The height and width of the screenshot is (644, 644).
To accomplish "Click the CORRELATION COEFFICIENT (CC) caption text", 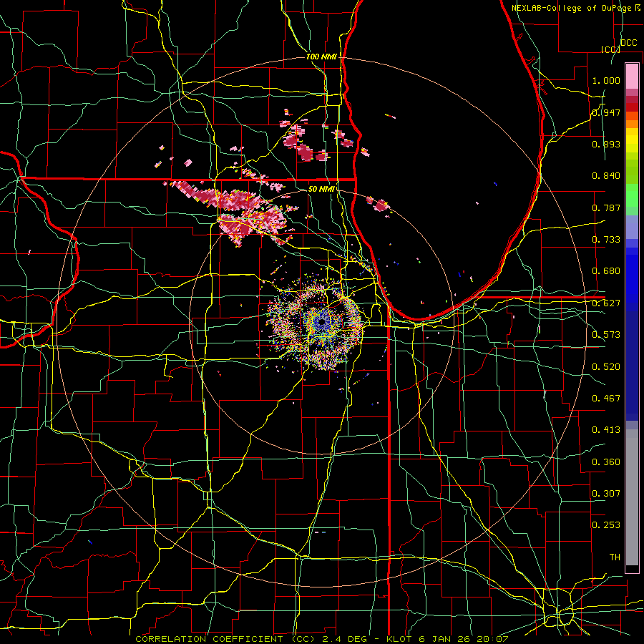I will [225, 639].
